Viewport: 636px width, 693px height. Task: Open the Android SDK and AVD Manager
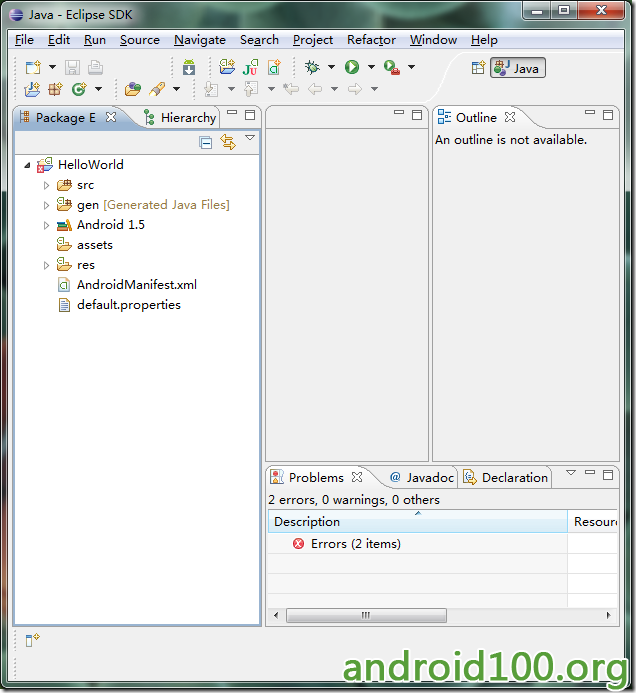point(189,67)
